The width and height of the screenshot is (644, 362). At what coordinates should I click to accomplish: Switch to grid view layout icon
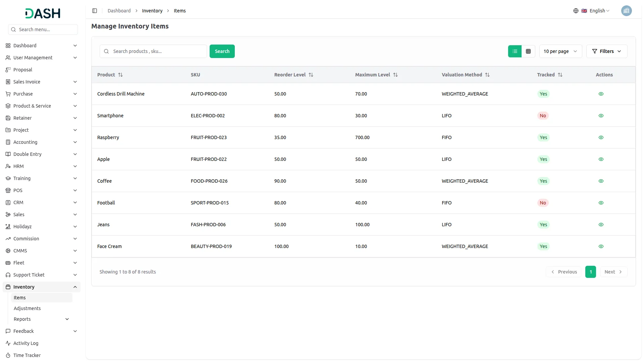pyautogui.click(x=528, y=51)
